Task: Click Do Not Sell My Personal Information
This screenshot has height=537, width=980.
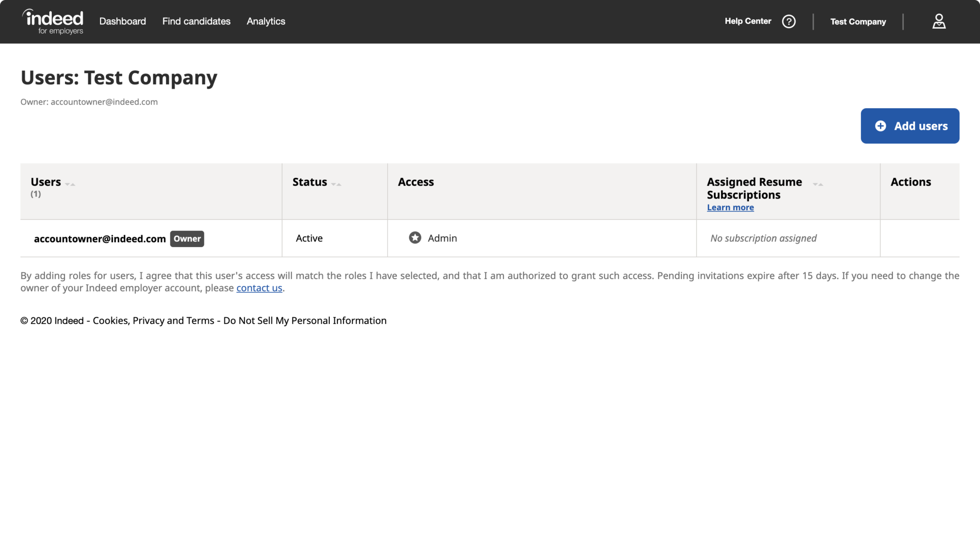Action: tap(304, 320)
